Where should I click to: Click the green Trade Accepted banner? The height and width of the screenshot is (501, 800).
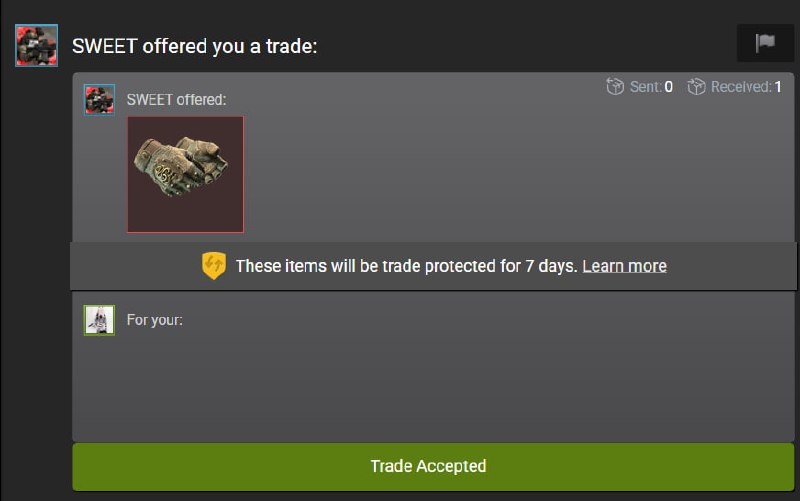coord(433,466)
